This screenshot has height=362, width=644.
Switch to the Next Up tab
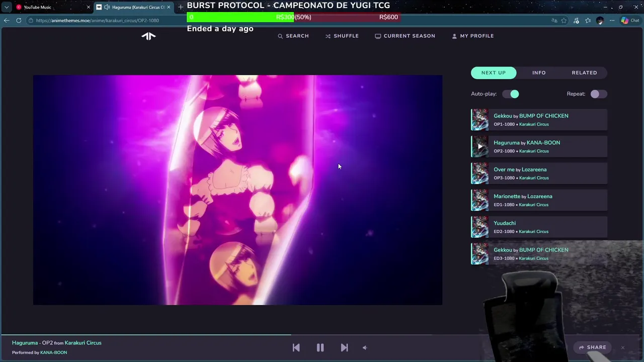point(494,72)
